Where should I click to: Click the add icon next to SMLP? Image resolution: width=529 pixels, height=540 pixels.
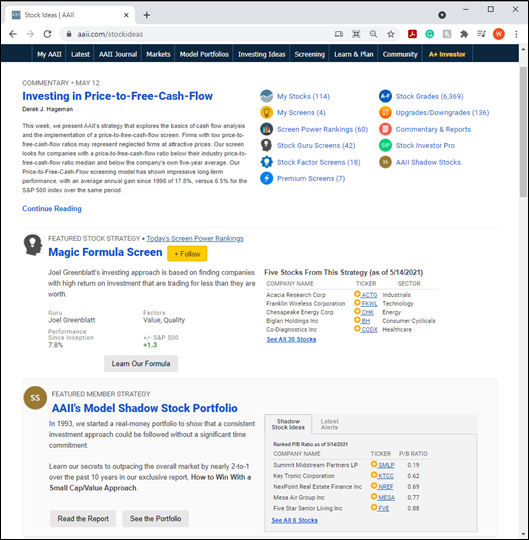[374, 464]
